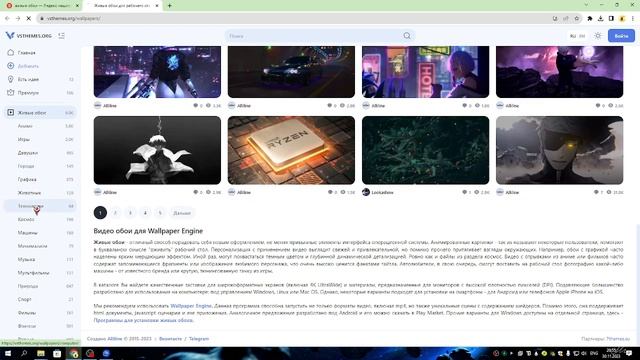The image size is (640, 360).
Task: Collapse the sidebar with the menu toggle icon
Action: click(x=62, y=36)
